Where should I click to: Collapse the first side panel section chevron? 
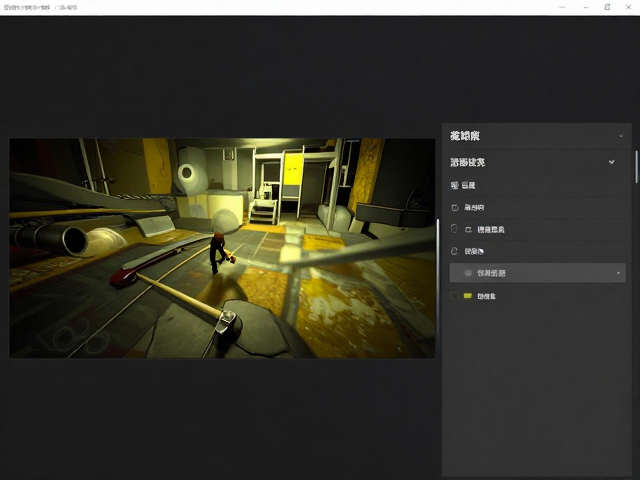(x=621, y=136)
